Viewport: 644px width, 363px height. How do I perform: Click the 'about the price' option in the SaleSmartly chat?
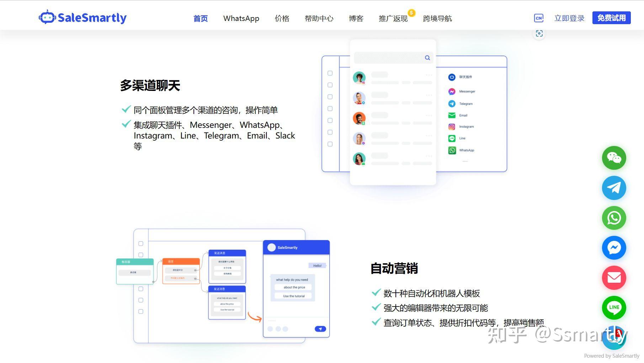[294, 287]
